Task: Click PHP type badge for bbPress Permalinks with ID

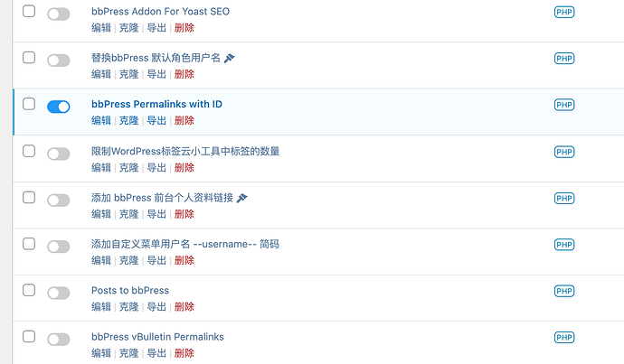Action: coord(564,105)
